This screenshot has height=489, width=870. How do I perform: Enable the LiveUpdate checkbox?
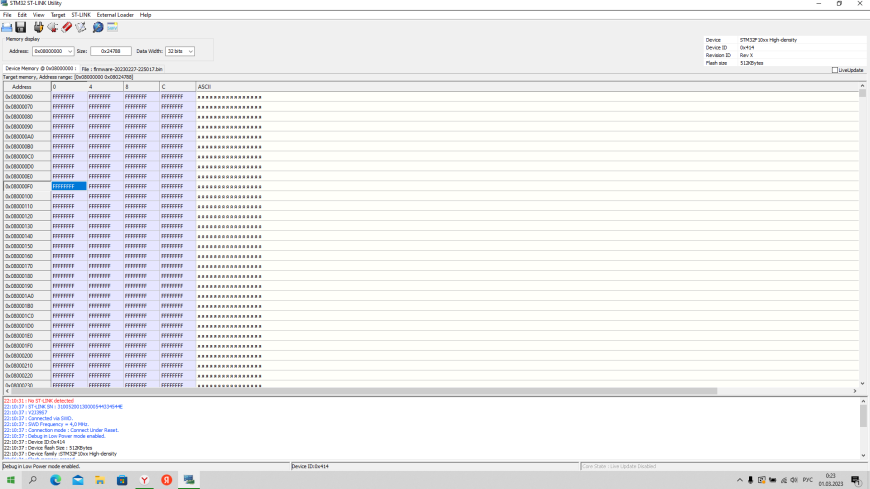click(x=834, y=70)
